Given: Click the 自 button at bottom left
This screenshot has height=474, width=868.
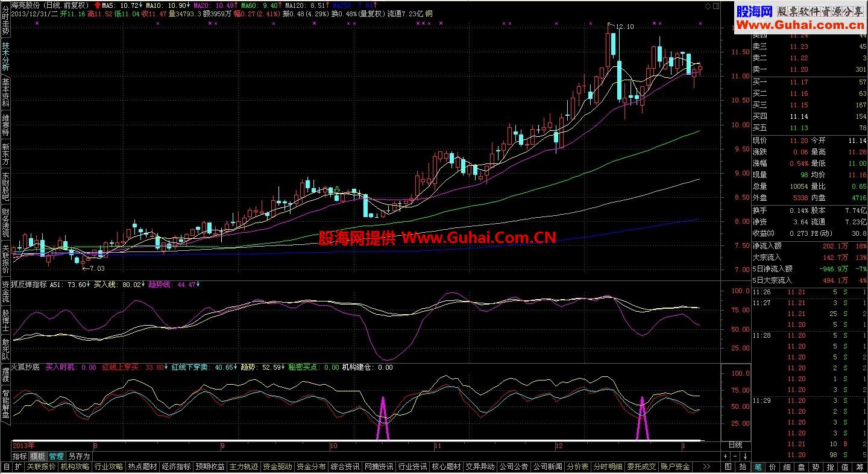Looking at the screenshot, I should coord(7,467).
